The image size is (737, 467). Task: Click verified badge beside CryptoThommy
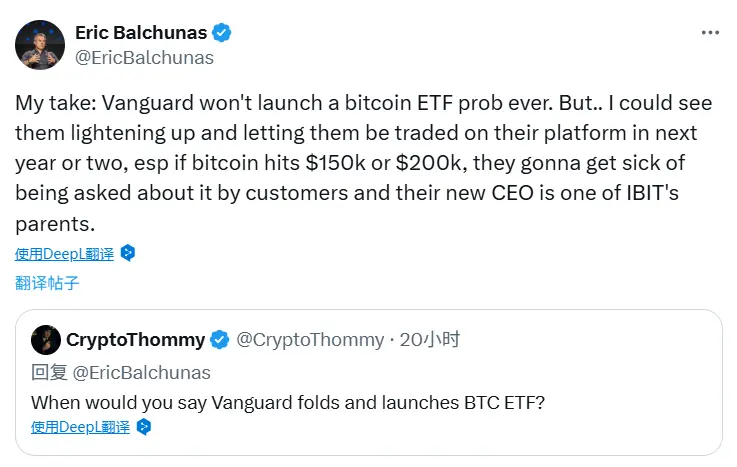pyautogui.click(x=220, y=340)
